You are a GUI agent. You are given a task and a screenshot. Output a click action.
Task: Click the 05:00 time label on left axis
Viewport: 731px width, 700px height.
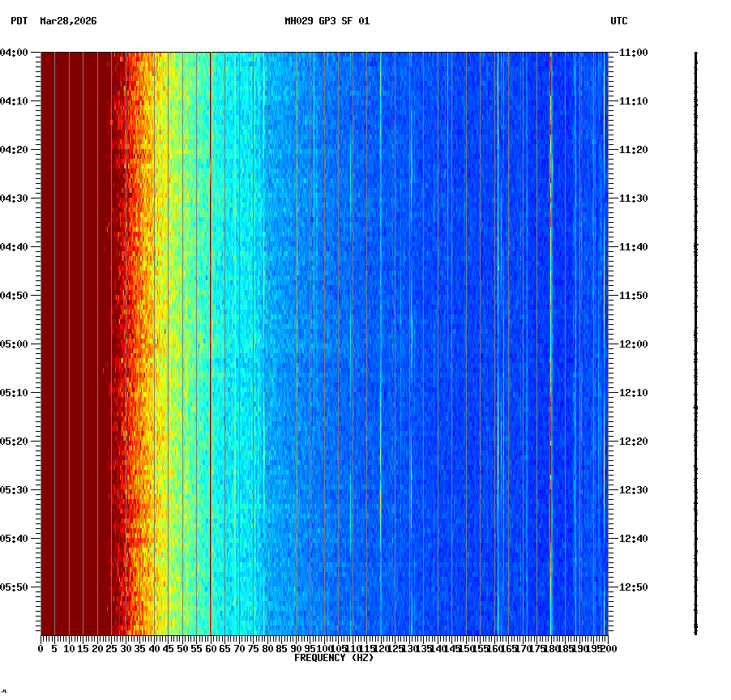(x=16, y=344)
